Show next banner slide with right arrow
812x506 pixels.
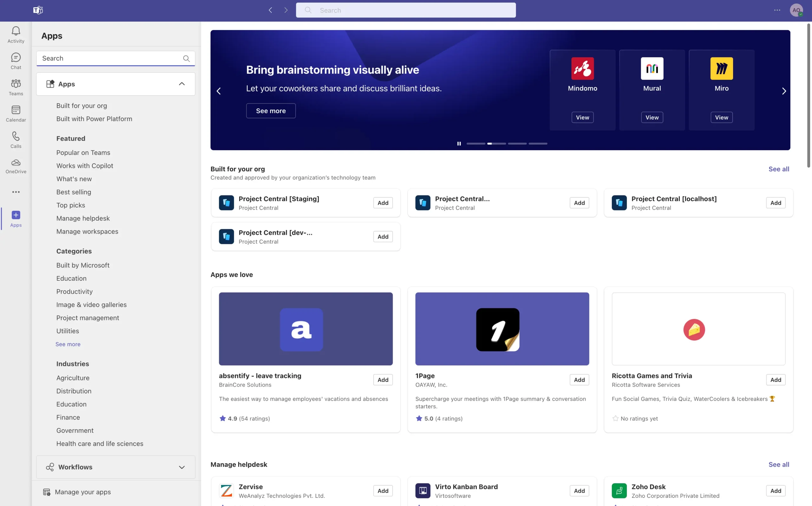point(783,91)
